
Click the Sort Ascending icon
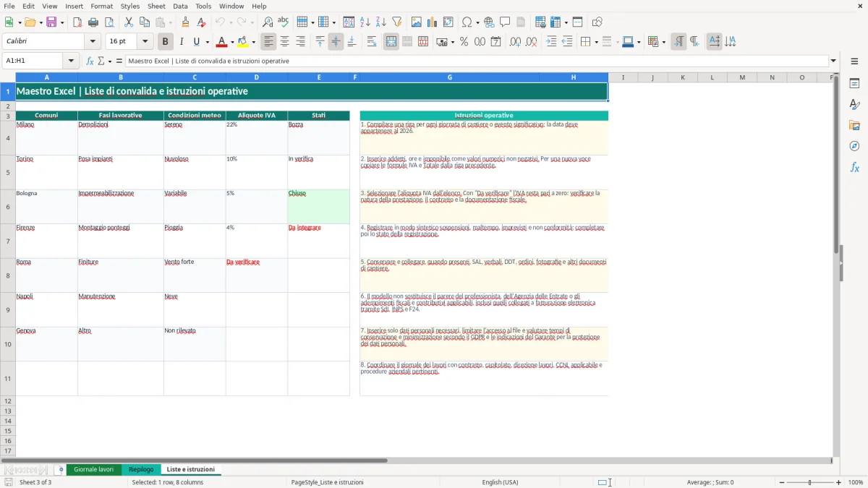click(x=365, y=22)
